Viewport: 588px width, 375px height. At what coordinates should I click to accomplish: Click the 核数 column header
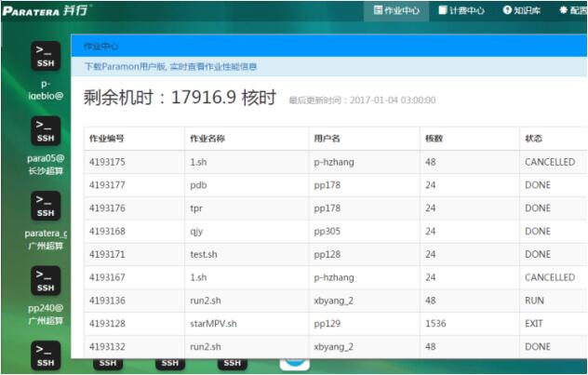click(x=434, y=139)
